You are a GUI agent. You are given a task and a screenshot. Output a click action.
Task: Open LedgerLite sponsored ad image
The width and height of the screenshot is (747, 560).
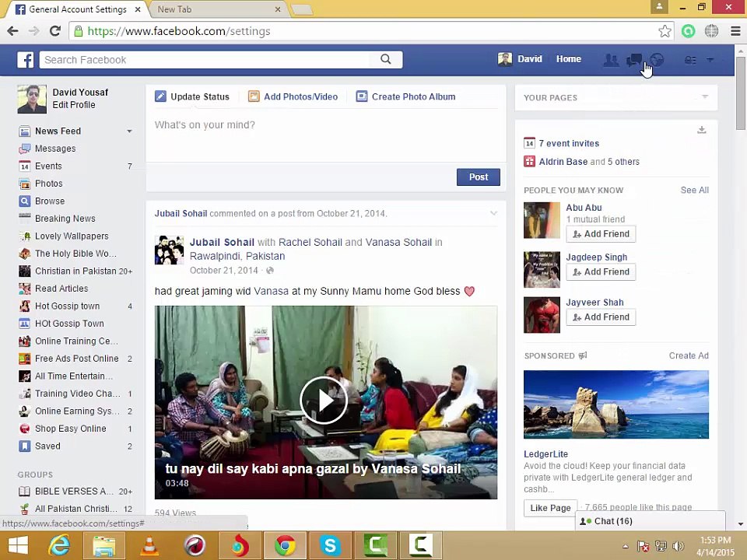(x=616, y=404)
